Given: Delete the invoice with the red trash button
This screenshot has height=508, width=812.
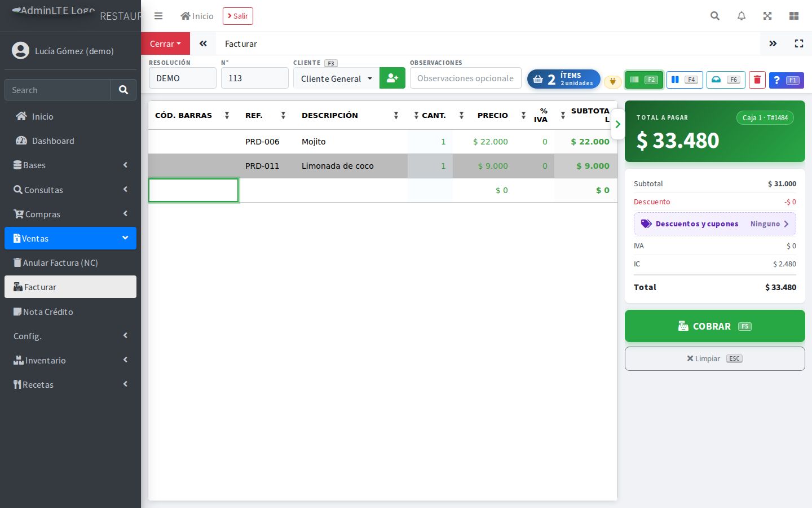Looking at the screenshot, I should coord(757,80).
